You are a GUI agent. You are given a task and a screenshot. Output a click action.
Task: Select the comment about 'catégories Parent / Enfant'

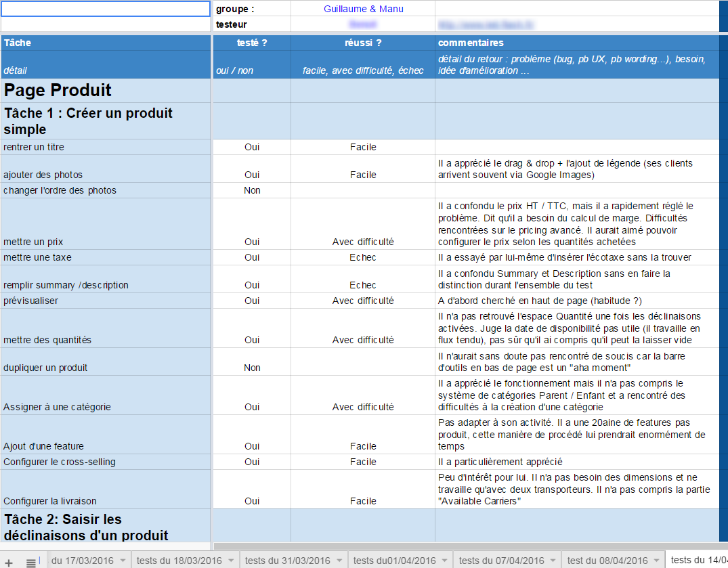point(577,395)
